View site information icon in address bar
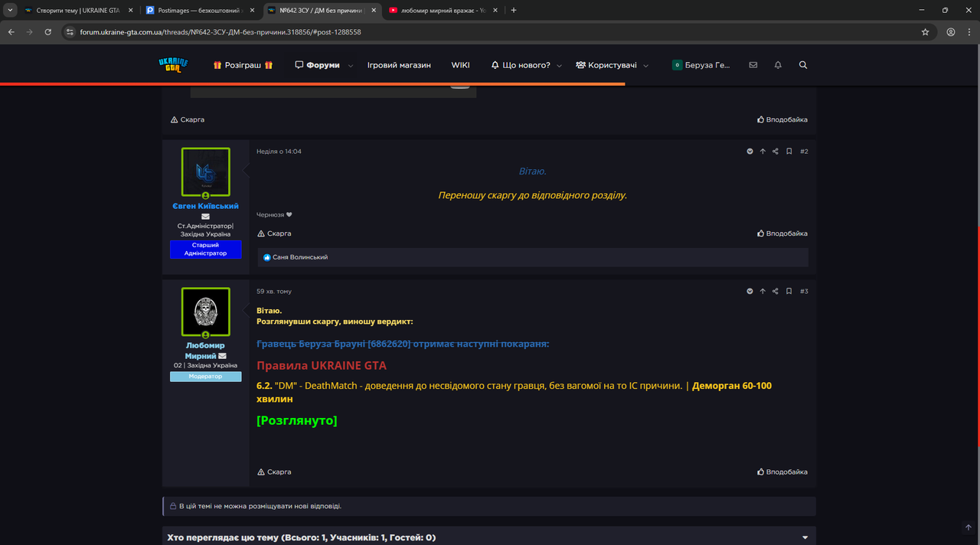The height and width of the screenshot is (545, 980). pos(70,32)
